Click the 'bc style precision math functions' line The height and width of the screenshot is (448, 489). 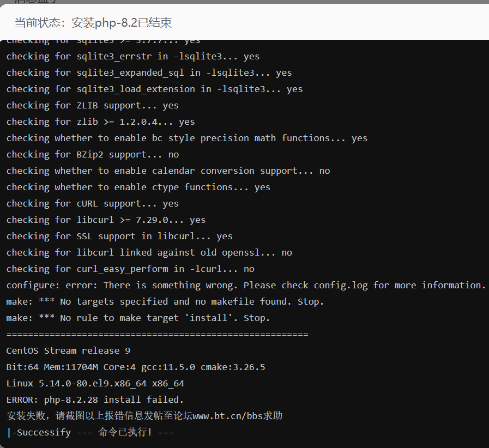(x=186, y=138)
